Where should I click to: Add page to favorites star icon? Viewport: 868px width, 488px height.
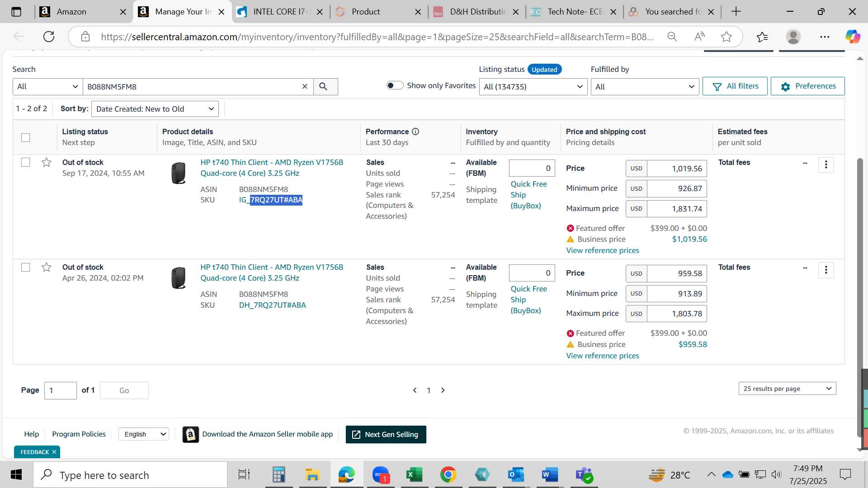pyautogui.click(x=726, y=37)
